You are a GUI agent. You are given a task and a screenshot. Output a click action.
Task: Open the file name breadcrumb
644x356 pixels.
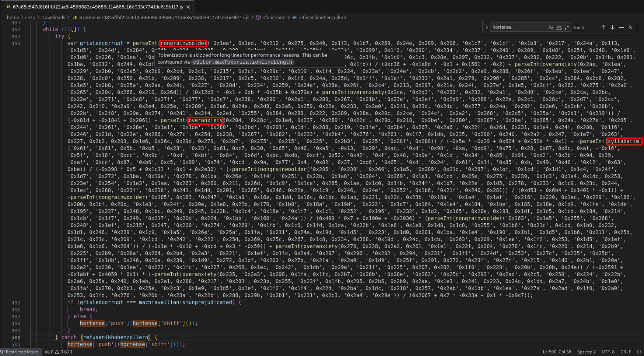164,17
